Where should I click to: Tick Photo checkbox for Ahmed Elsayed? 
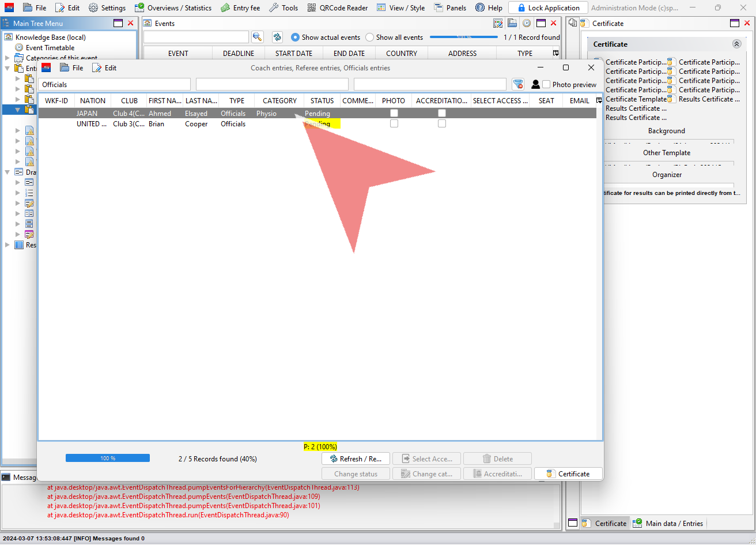[394, 113]
